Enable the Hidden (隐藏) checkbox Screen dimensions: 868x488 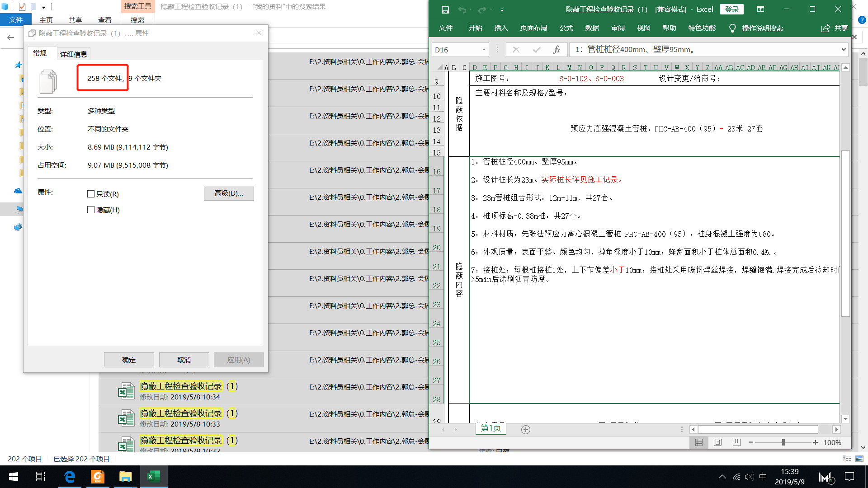tap(91, 210)
